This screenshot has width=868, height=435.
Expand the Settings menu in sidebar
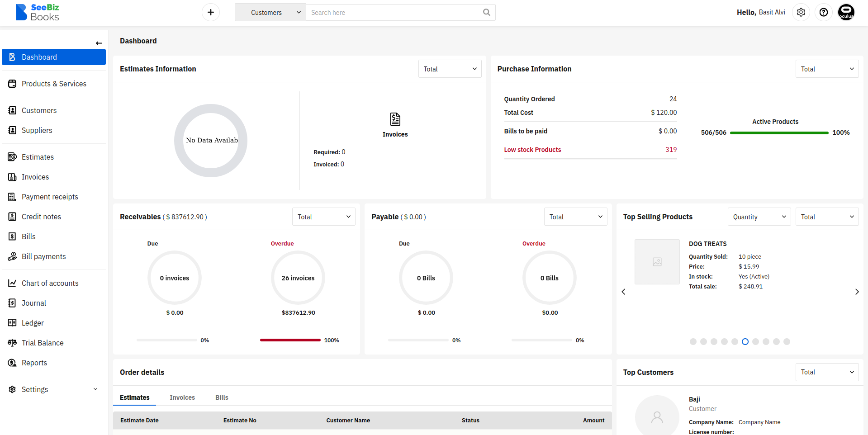click(95, 389)
